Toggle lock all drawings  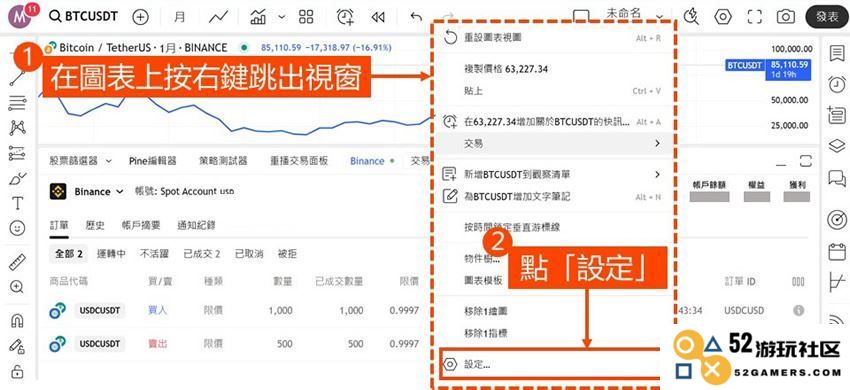tap(17, 372)
